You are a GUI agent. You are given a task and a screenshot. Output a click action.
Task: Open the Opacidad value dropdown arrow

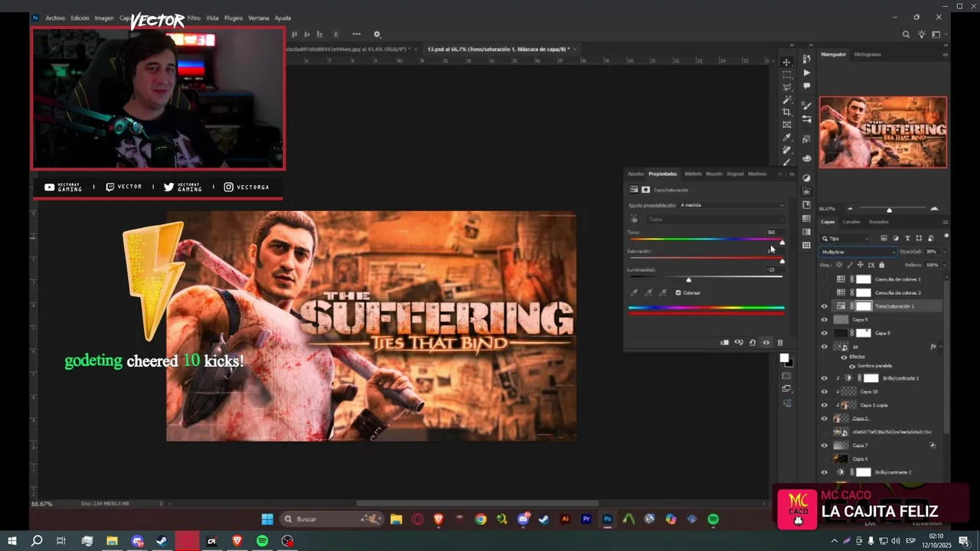[x=943, y=252]
